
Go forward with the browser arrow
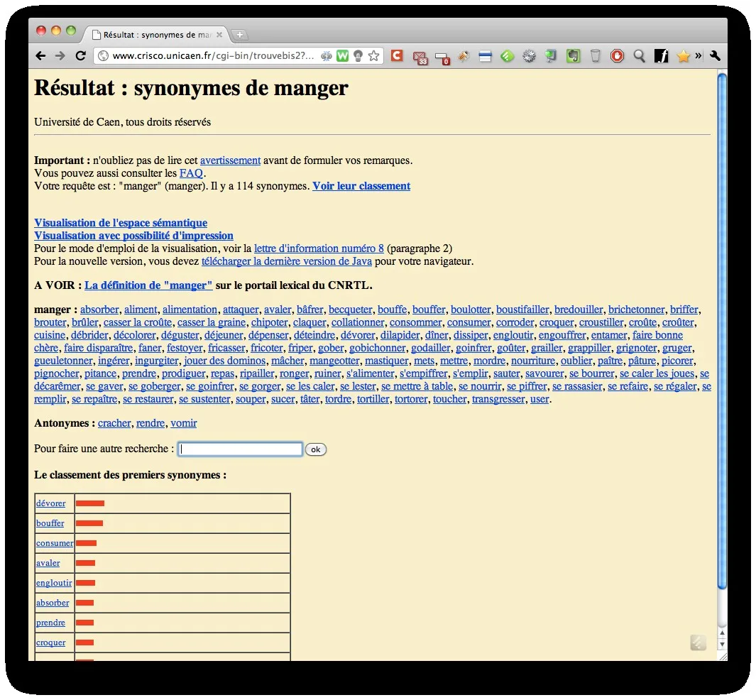60,56
